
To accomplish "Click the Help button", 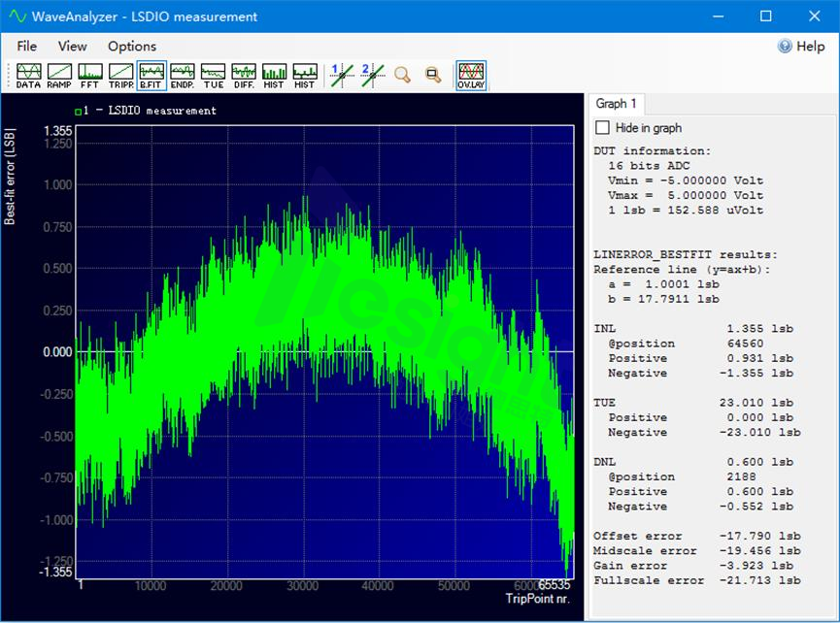I will tap(801, 46).
